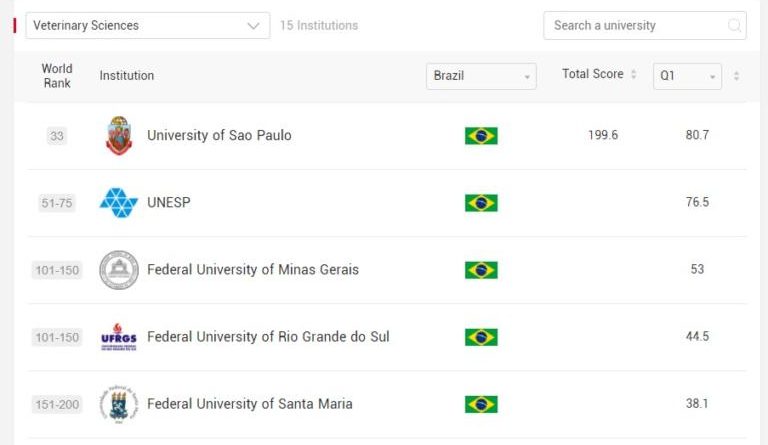Type in the Search a university field
The image size is (768, 445).
click(x=635, y=26)
